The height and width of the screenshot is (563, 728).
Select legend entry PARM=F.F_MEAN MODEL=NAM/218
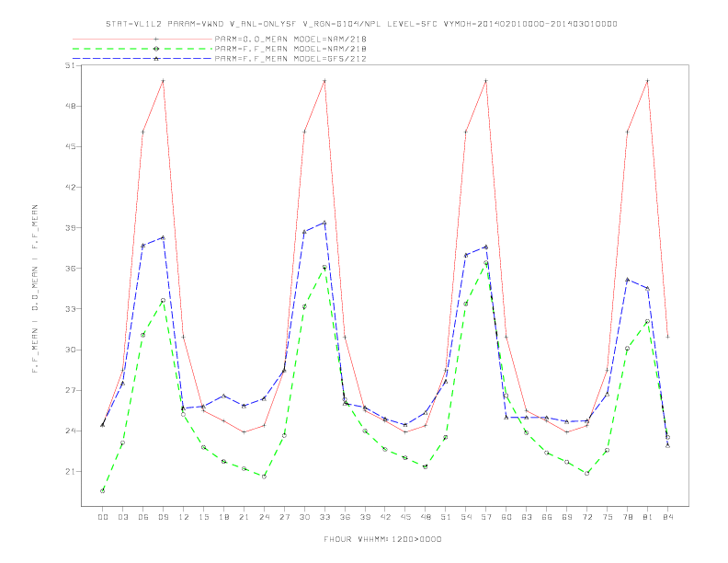pyautogui.click(x=290, y=49)
